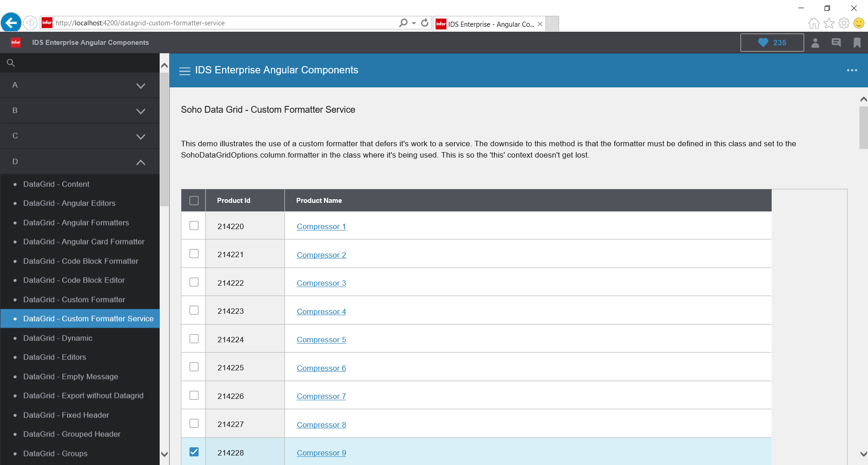
Task: Click the Infor logo in the header
Action: (x=16, y=43)
